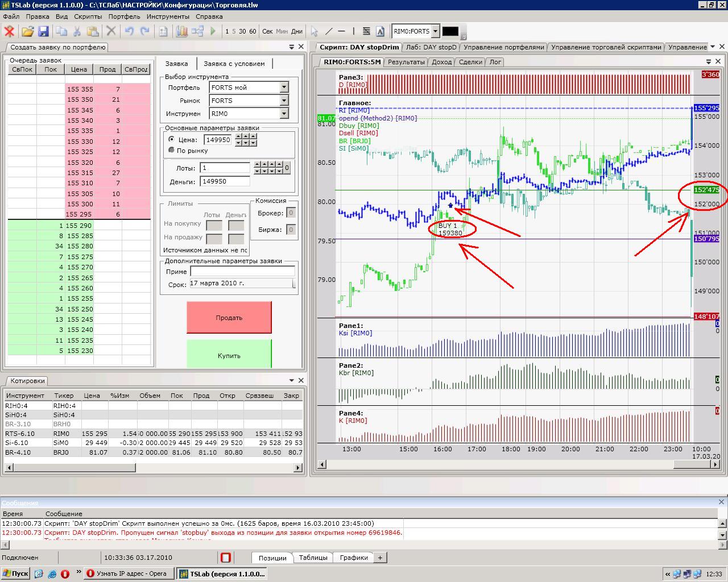Click the black color swatch in toolbar
The height and width of the screenshot is (582, 728).
tap(450, 31)
